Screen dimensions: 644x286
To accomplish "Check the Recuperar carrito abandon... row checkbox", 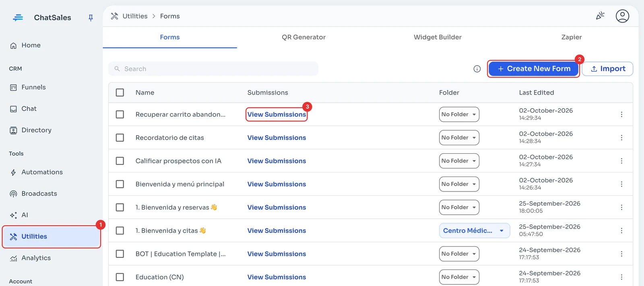I will click(120, 114).
